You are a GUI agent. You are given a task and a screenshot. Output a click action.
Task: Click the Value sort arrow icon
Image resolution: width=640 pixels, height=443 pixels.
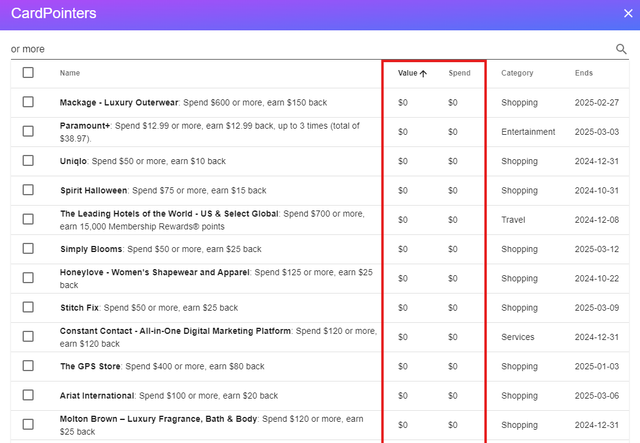[x=423, y=73]
